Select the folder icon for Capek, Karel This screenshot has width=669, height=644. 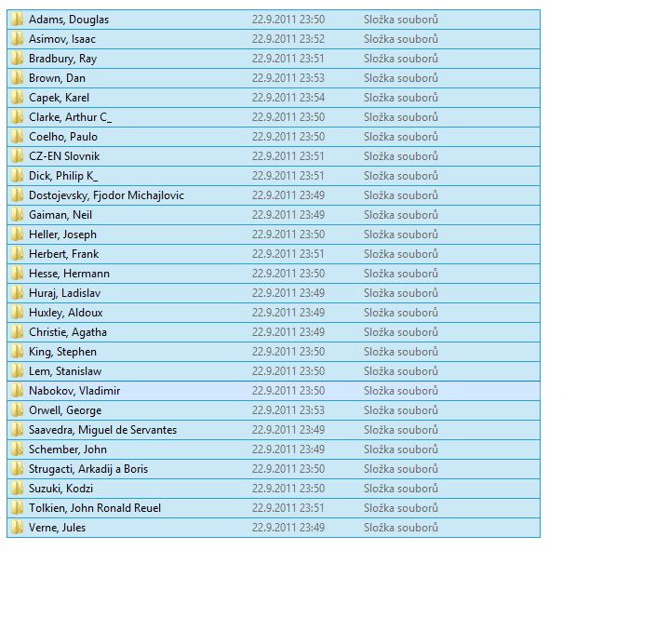click(x=17, y=98)
